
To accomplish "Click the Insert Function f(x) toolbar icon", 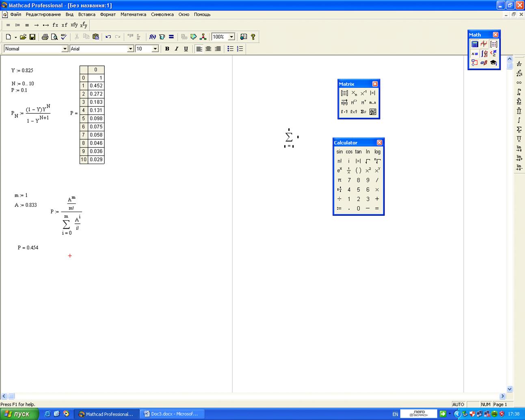I will point(152,37).
